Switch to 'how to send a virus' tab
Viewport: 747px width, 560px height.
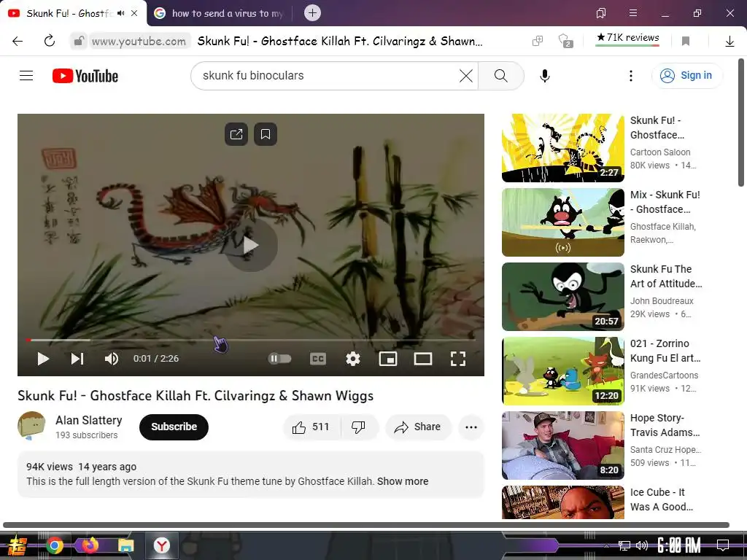[x=220, y=13]
